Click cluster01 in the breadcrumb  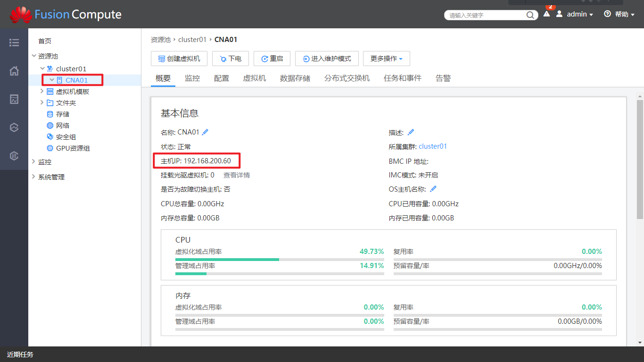pyautogui.click(x=192, y=40)
